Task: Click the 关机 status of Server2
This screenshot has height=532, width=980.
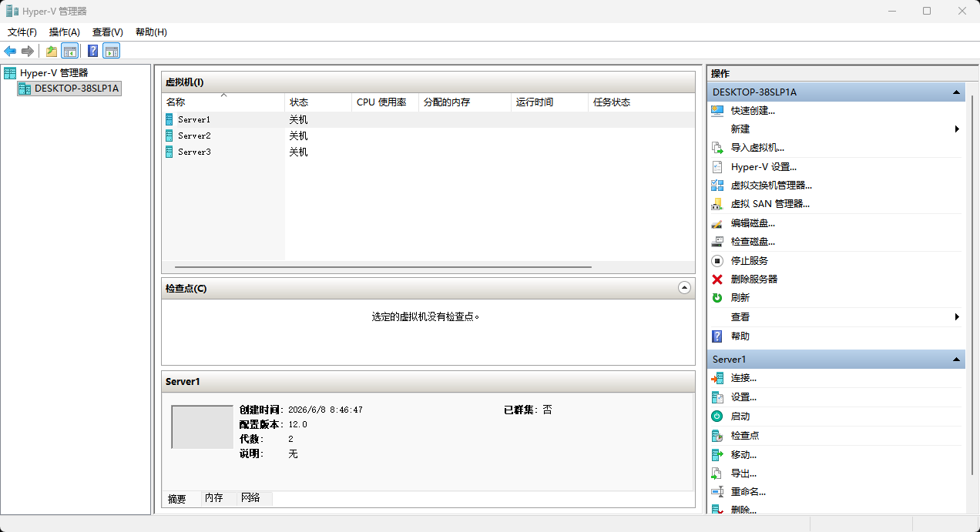Action: [x=298, y=136]
